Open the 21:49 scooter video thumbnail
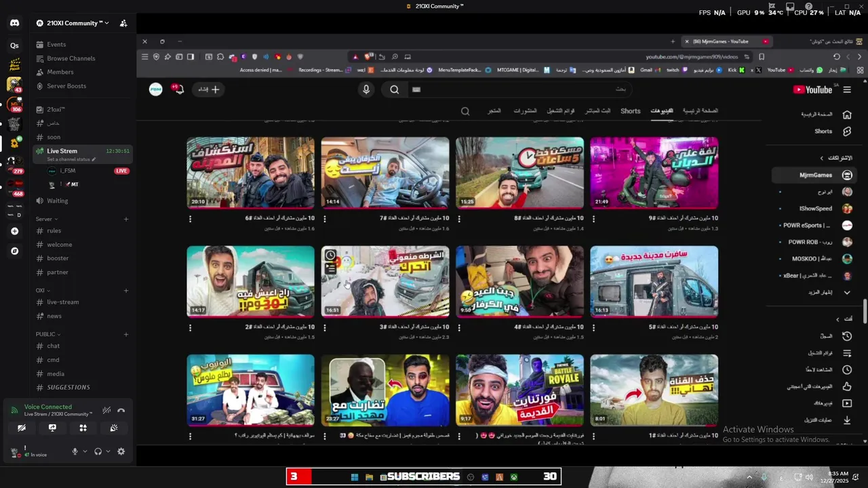The image size is (868, 488). 654,173
